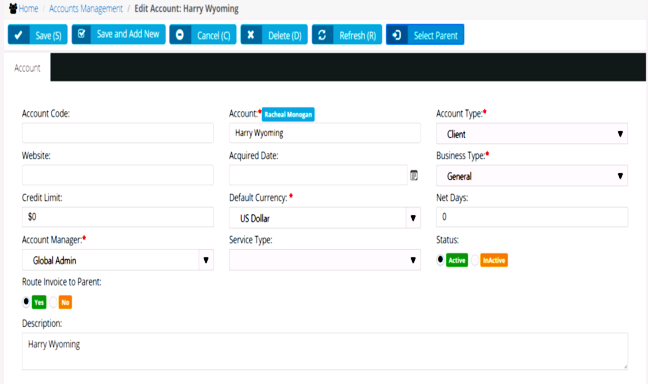
Task: Click the Save checkmark icon
Action: [18, 35]
